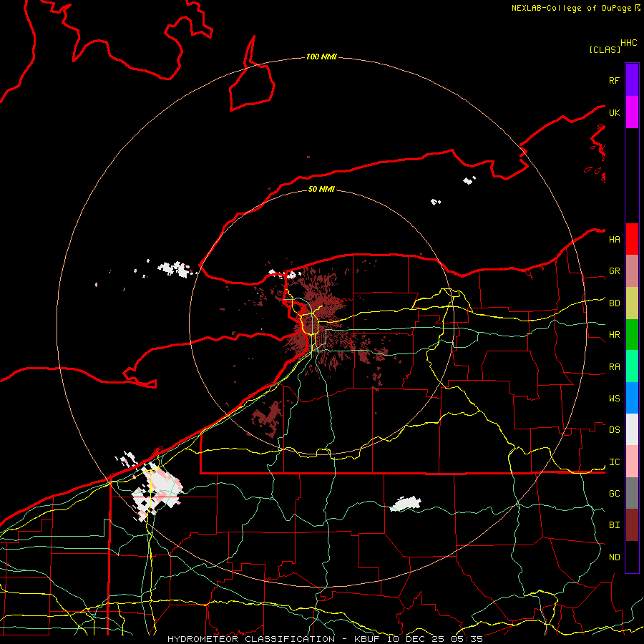This screenshot has width=644, height=644.
Task: Click the 'HHC' product code text
Action: 629,43
